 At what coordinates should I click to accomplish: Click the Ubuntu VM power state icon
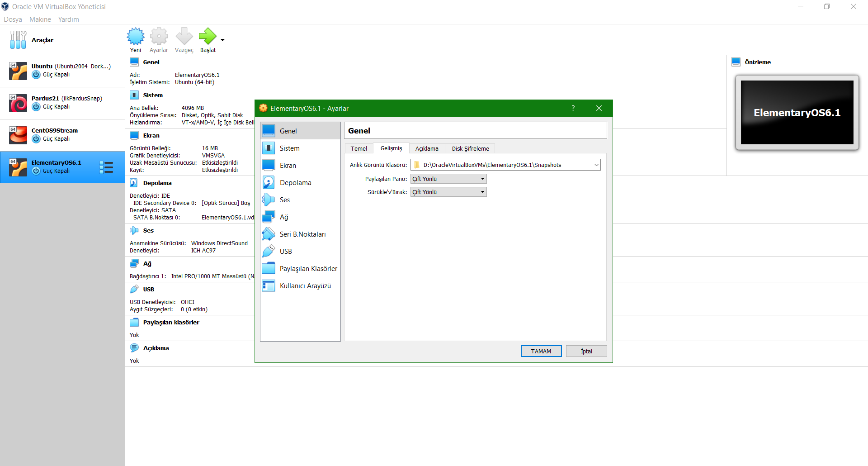[x=36, y=75]
